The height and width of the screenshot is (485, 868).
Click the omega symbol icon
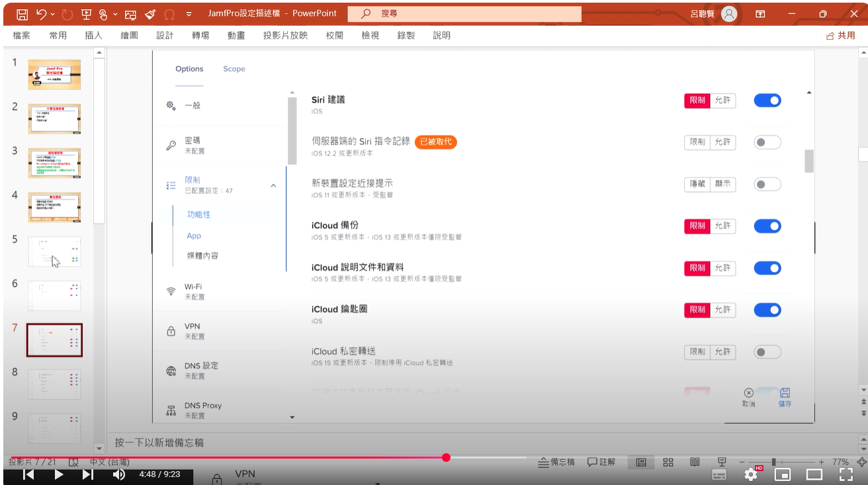[x=169, y=14]
